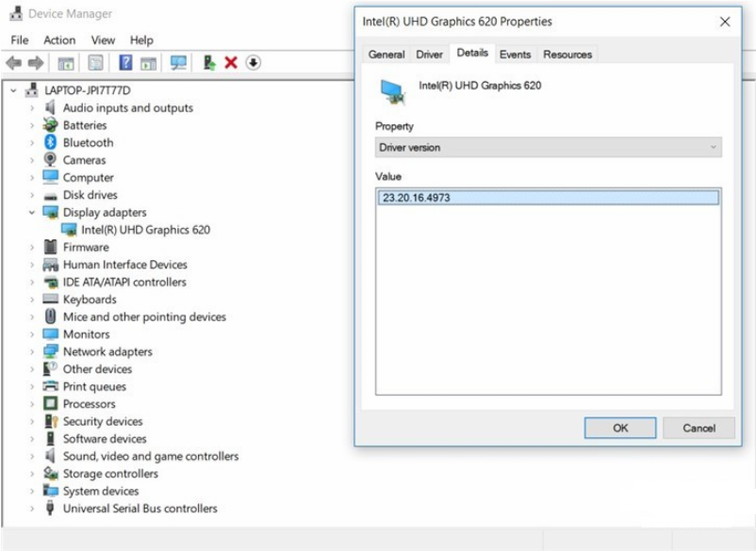Click the Back navigation arrow
Image resolution: width=756 pixels, height=551 pixels.
(x=13, y=63)
